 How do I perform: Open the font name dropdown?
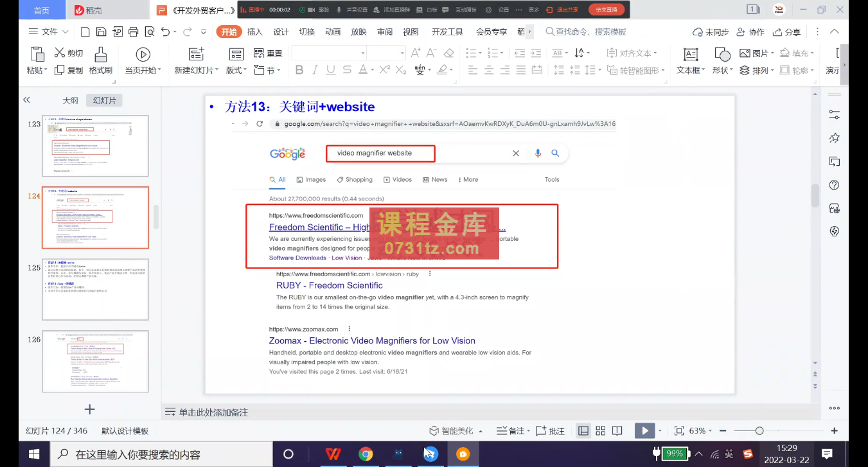pos(362,53)
